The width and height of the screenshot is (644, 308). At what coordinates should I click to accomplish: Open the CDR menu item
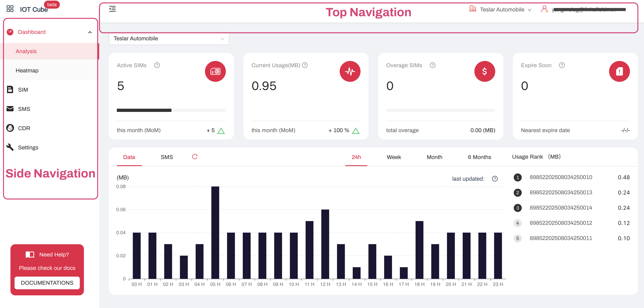(50, 128)
